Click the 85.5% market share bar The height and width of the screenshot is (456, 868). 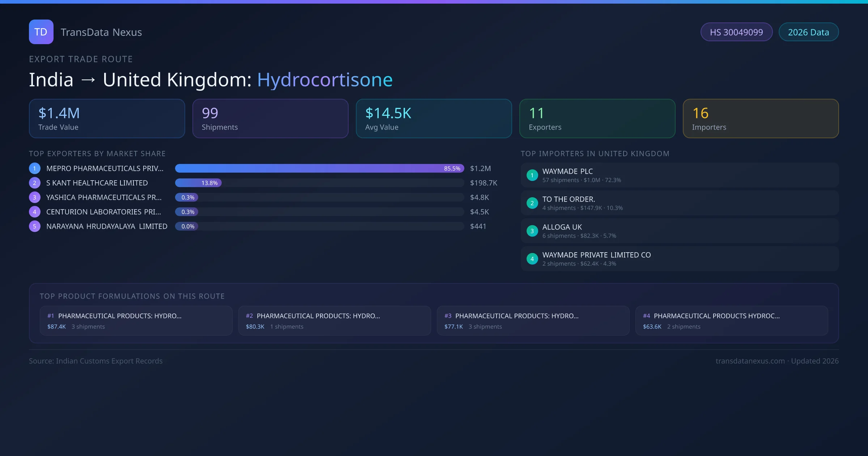tap(319, 168)
